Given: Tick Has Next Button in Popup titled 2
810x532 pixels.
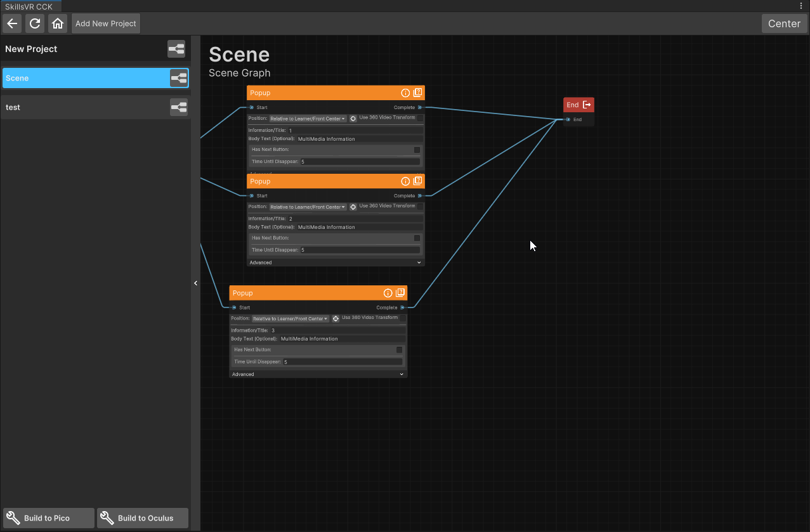Looking at the screenshot, I should tap(417, 238).
